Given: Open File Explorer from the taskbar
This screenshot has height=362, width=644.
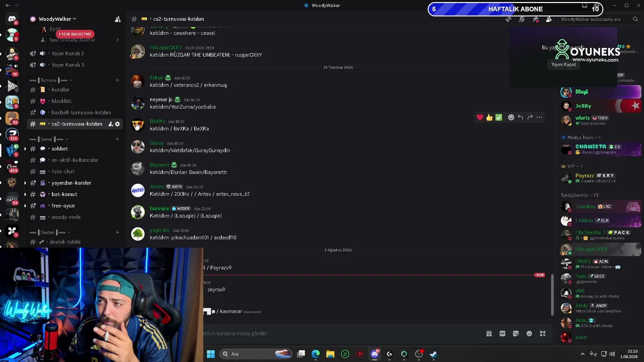Looking at the screenshot, I should (x=330, y=354).
